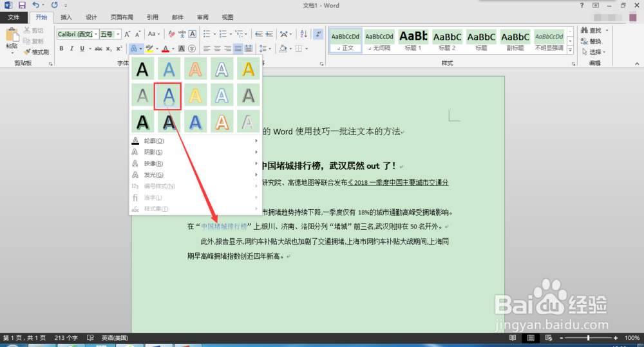Toggle underline formatting (U)
Viewport: 644px width, 347px height.
click(82, 48)
